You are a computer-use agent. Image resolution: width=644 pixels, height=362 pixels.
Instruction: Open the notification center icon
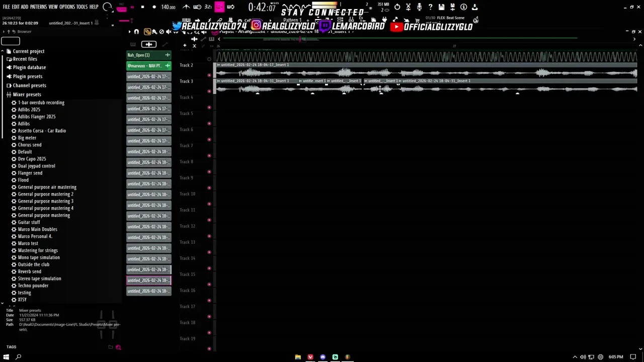633,357
